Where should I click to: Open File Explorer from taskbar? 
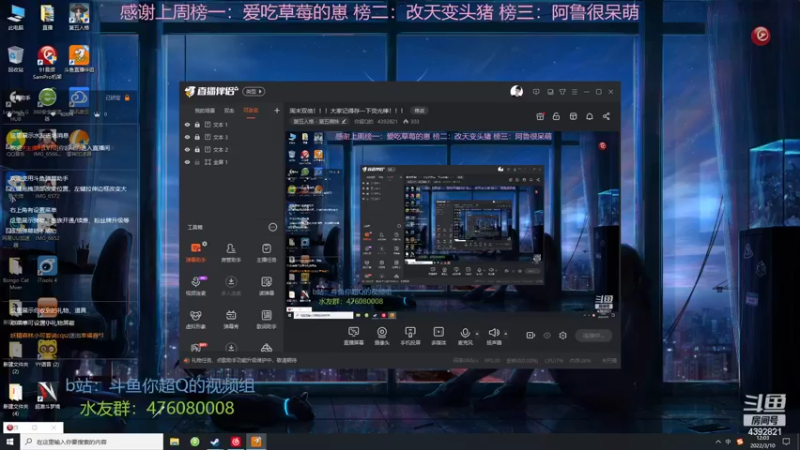click(x=174, y=442)
